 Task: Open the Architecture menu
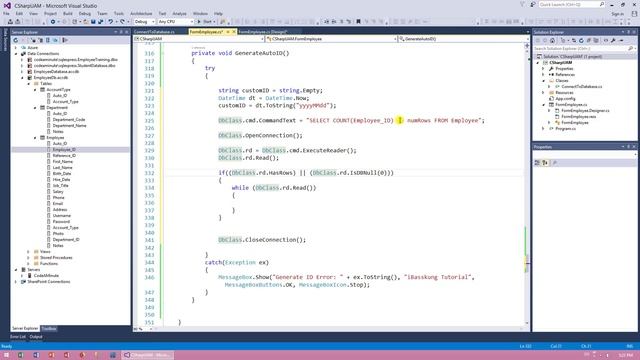(x=141, y=13)
